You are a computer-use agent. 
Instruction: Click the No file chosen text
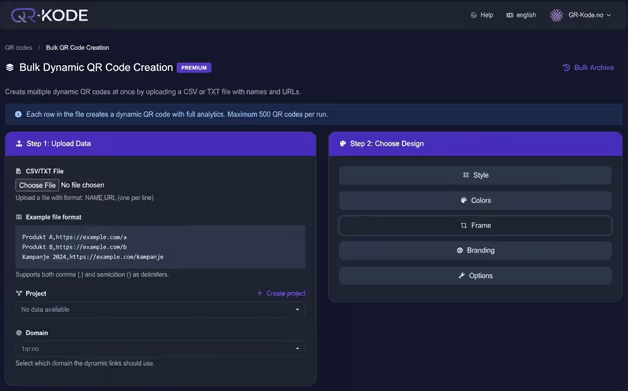[83, 185]
